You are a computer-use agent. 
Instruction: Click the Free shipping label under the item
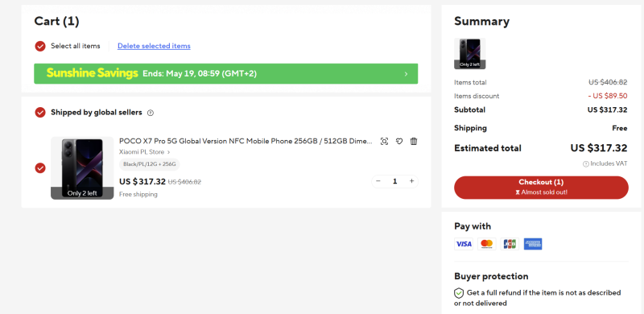(x=138, y=194)
